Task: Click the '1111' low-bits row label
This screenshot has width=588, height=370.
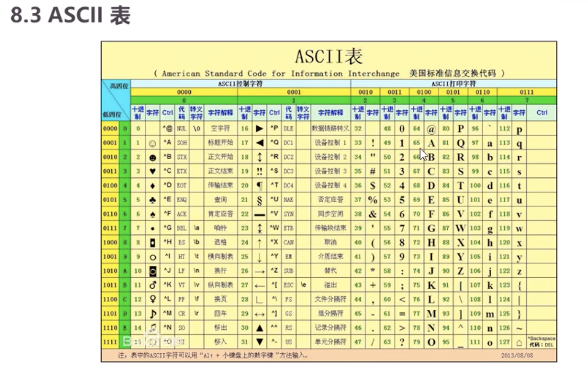Action: coord(110,342)
